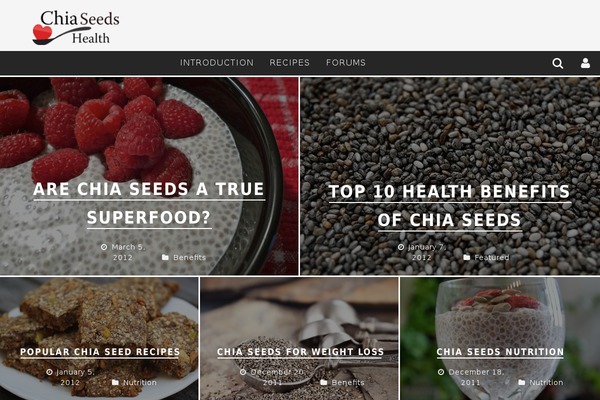Open Popular Chia Seed Recipes post
Screen dimensions: 600x400
tap(100, 352)
